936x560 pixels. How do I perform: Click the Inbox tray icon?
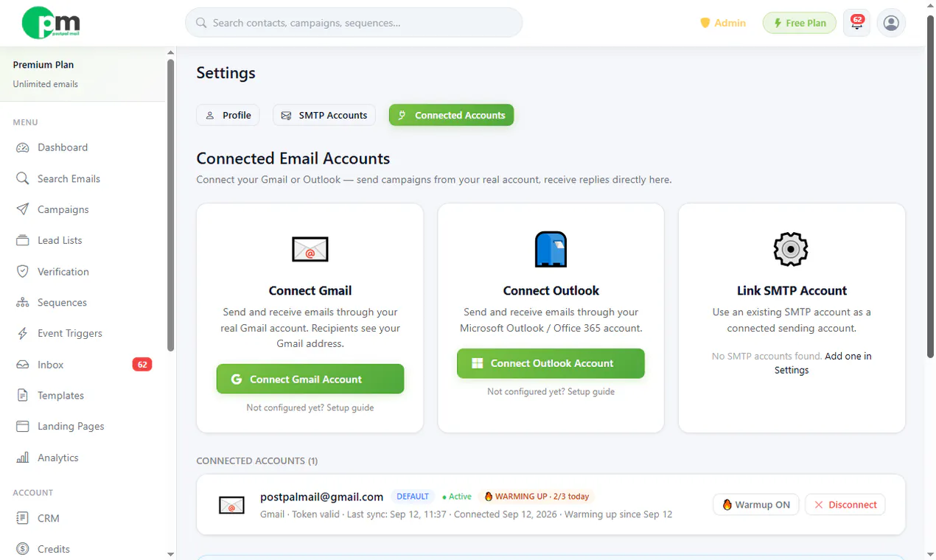pos(23,365)
